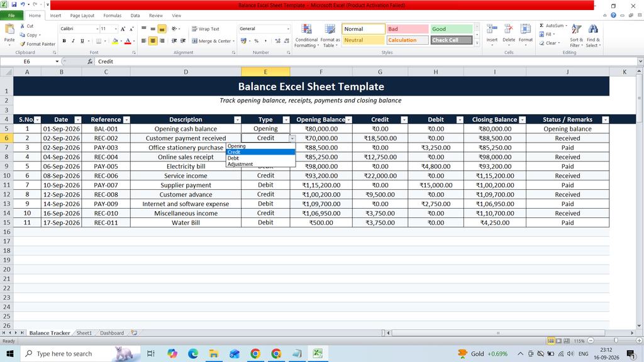Apply the Bad cell style
Image resolution: width=644 pixels, height=362 pixels.
pos(407,29)
